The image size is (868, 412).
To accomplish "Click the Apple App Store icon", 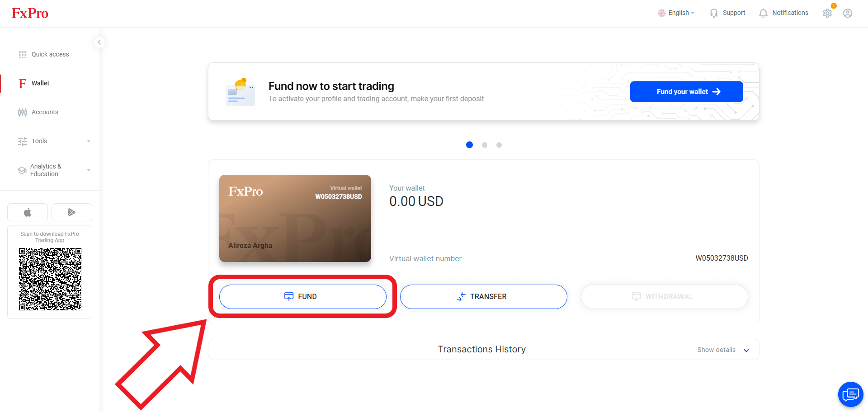I will tap(28, 212).
